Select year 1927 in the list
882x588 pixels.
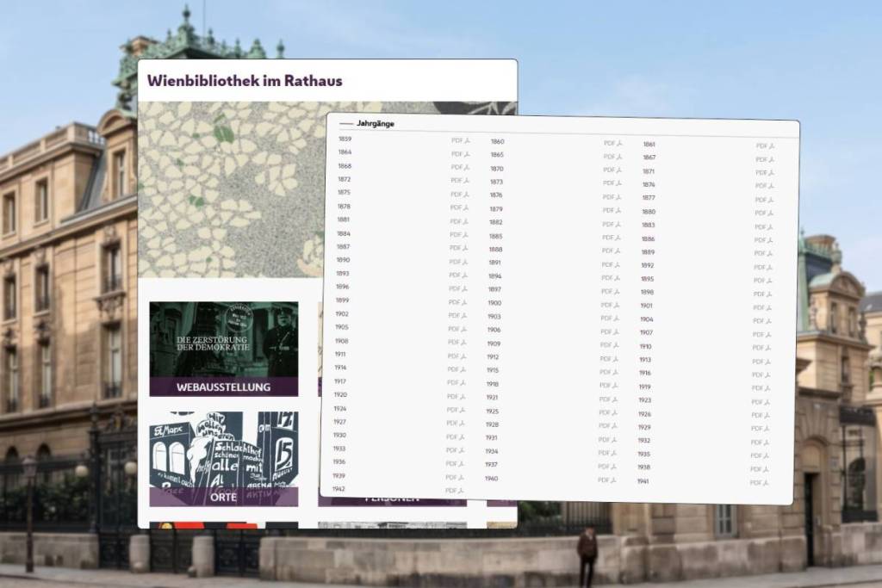click(x=339, y=422)
